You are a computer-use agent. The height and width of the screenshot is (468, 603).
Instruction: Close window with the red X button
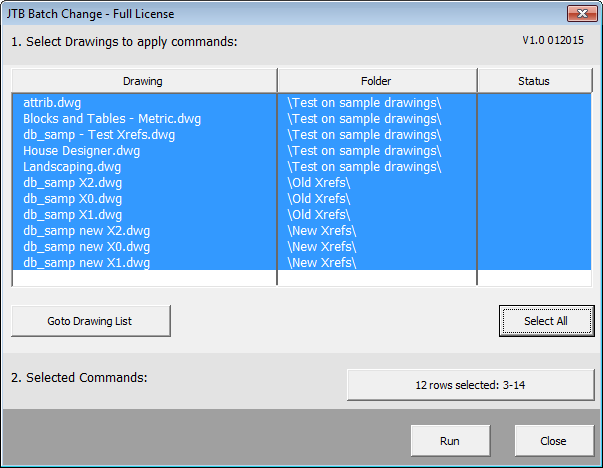click(x=582, y=14)
